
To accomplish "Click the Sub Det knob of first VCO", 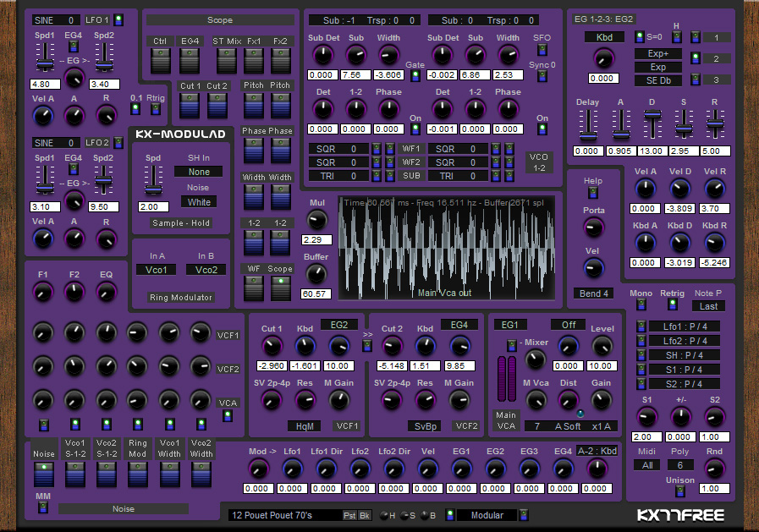I will click(323, 56).
